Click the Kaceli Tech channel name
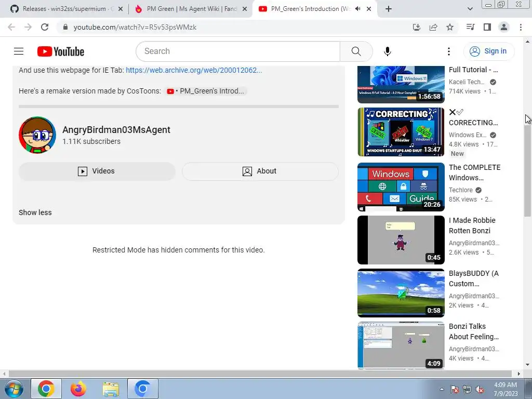The width and height of the screenshot is (532, 399). point(467,82)
